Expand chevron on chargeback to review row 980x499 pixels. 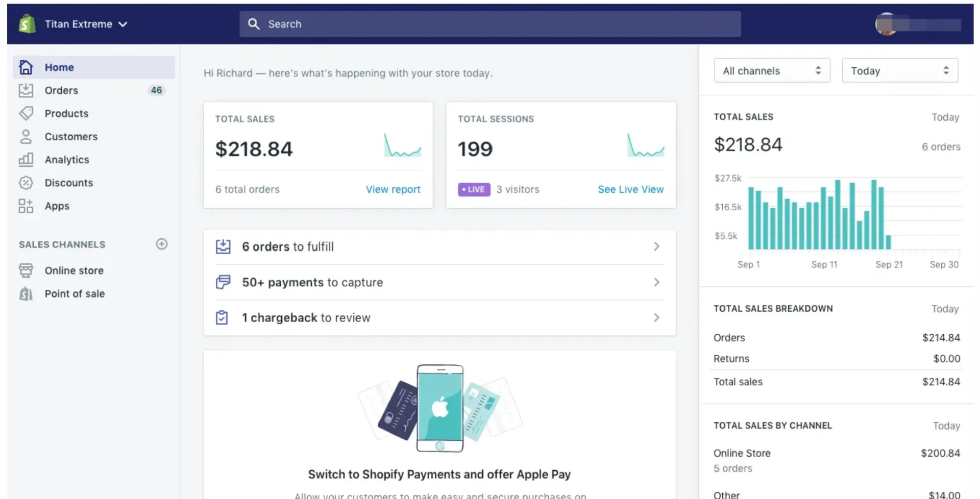pyautogui.click(x=656, y=317)
